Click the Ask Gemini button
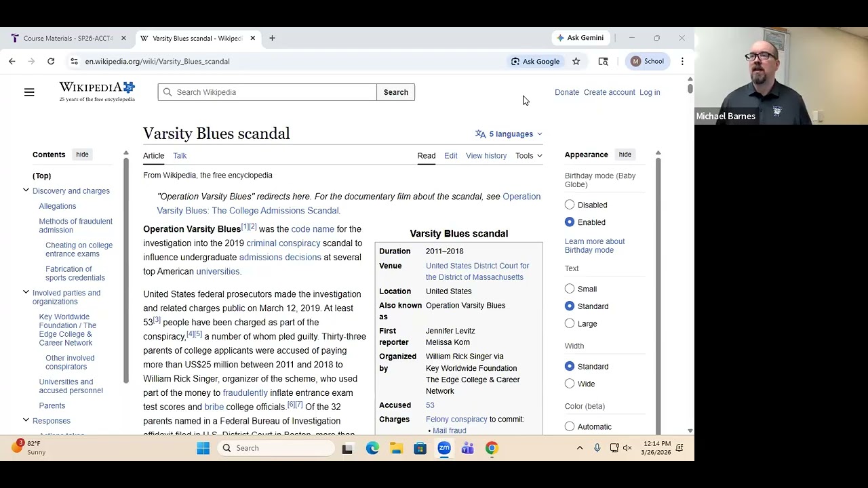 (x=580, y=38)
